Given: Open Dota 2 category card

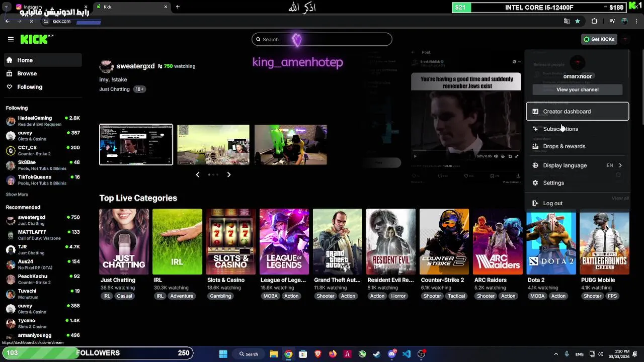Looking at the screenshot, I should click(551, 243).
